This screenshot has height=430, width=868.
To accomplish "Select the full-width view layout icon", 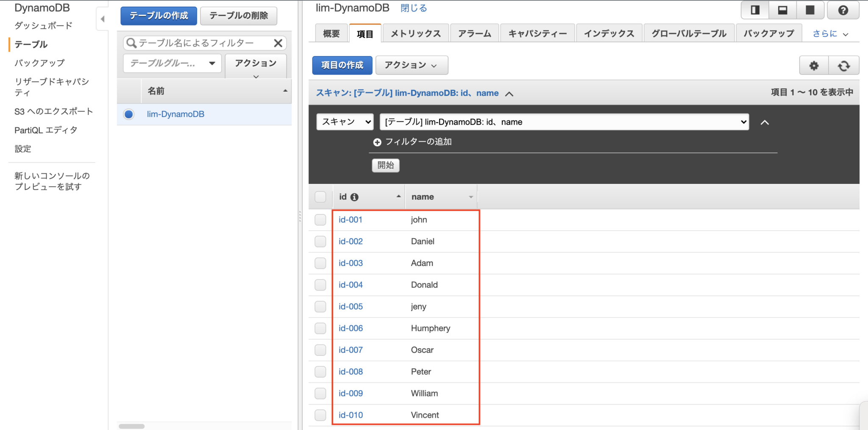I will pyautogui.click(x=810, y=9).
